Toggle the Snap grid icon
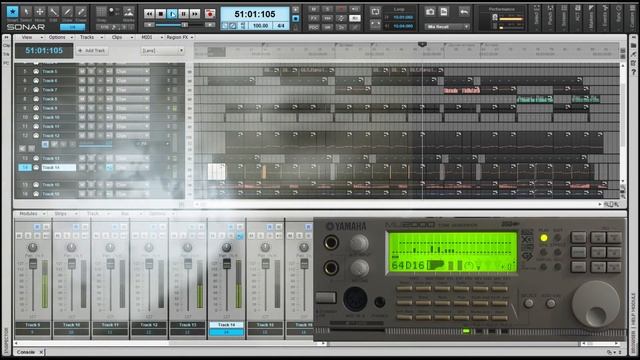Screen dimensions: 640x360 click(x=101, y=12)
